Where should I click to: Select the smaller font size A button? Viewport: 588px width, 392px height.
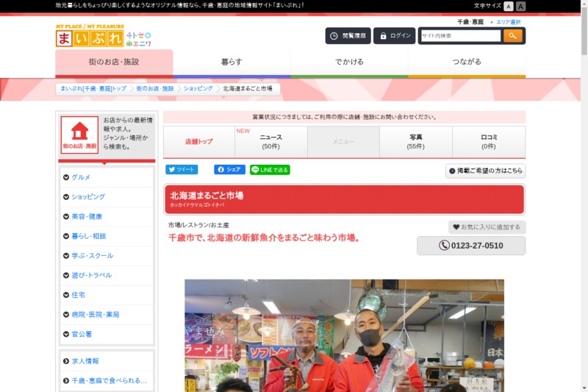pyautogui.click(x=509, y=6)
